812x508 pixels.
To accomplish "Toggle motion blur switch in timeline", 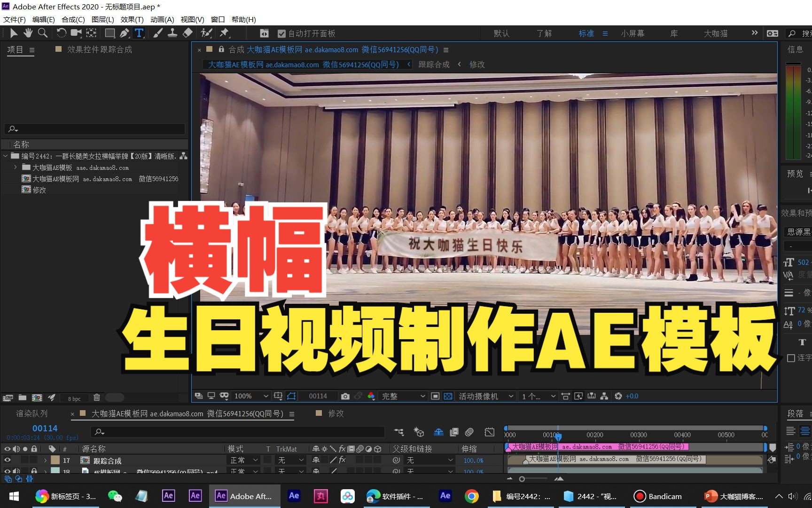I will (x=469, y=432).
